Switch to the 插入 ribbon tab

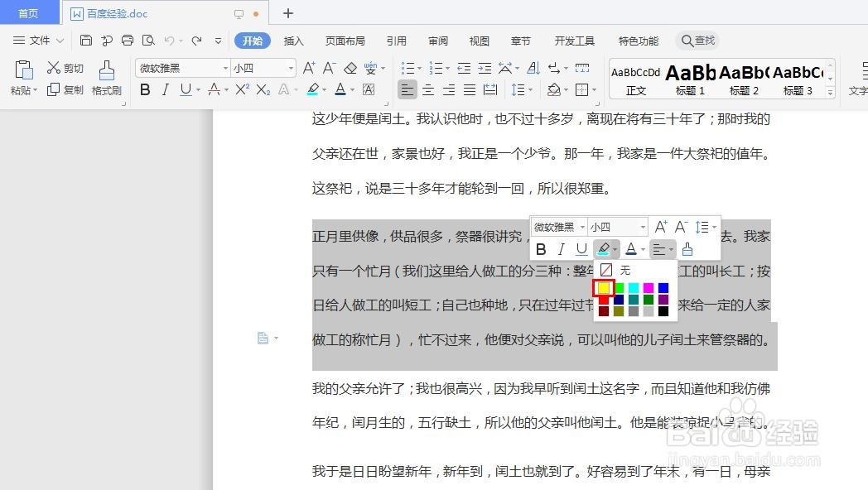coord(294,40)
